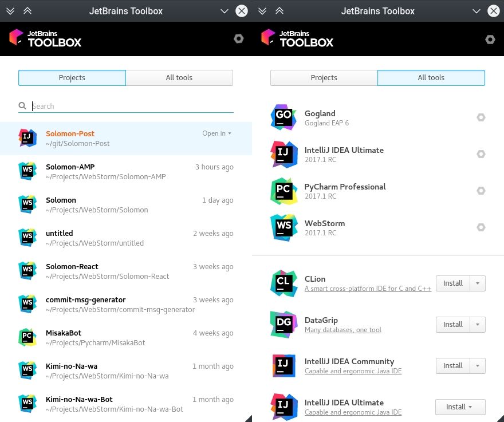Click the search magnifier icon above project list

[x=22, y=106]
